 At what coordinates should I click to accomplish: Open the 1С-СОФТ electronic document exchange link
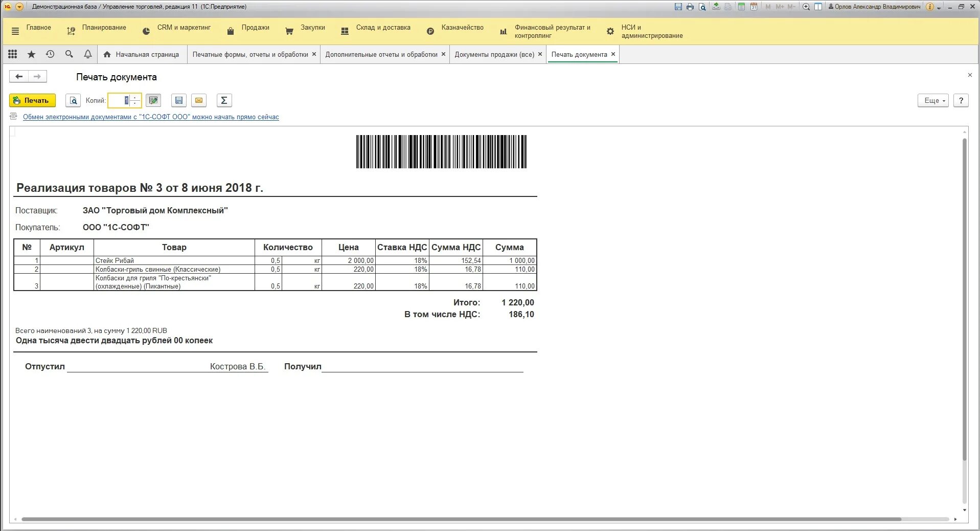coord(151,117)
